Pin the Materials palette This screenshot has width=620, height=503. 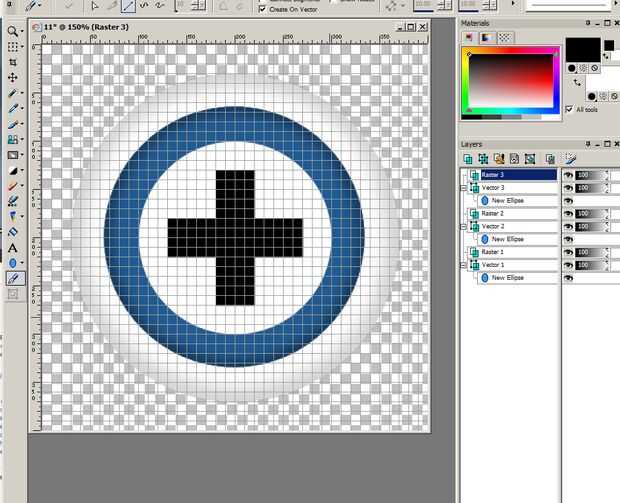[x=588, y=23]
